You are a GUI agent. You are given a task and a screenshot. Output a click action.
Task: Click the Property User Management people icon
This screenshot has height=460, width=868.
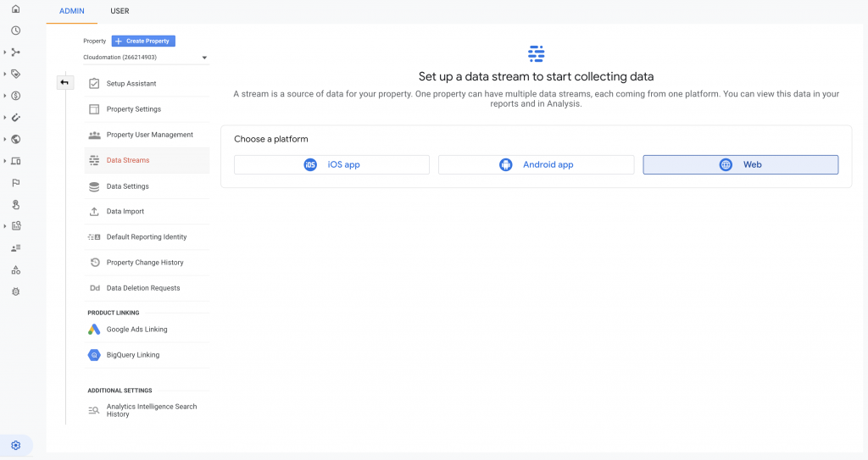pos(94,135)
